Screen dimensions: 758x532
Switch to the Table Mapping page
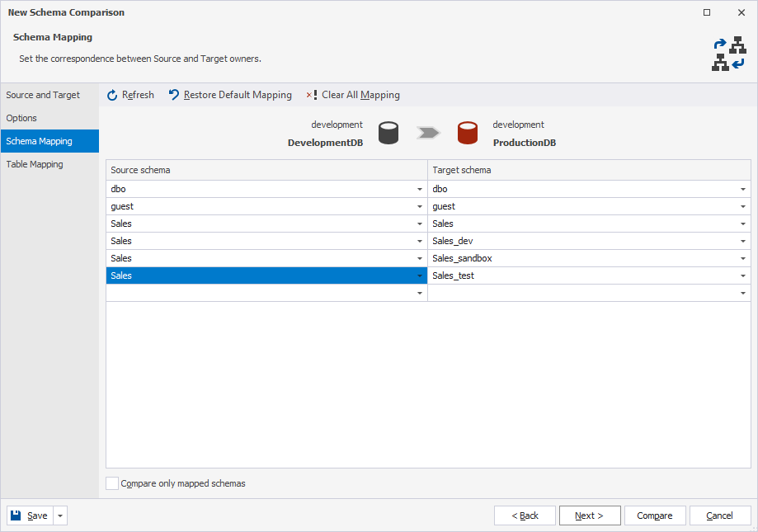coord(34,164)
